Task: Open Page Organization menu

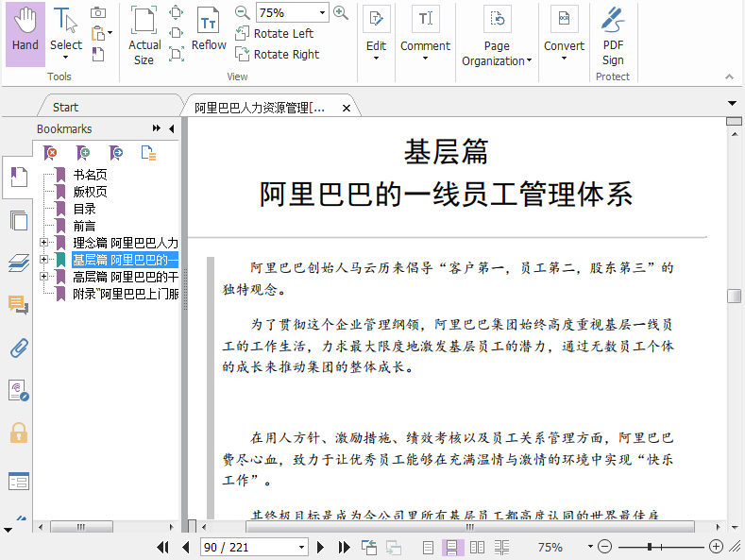Action: click(x=497, y=37)
